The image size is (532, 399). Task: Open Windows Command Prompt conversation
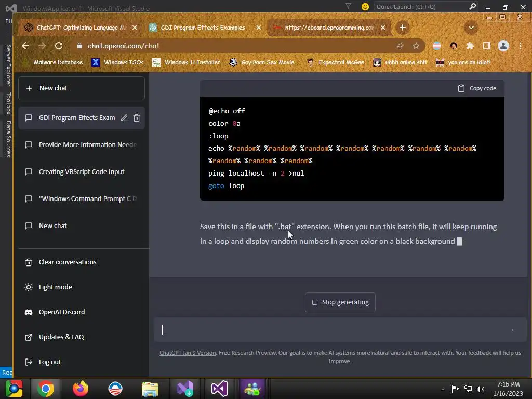pyautogui.click(x=82, y=199)
